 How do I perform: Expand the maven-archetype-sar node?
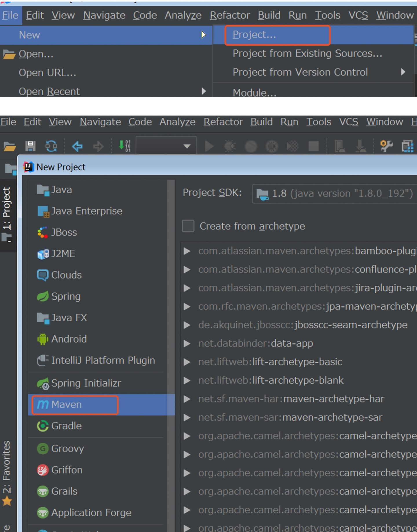point(187,418)
